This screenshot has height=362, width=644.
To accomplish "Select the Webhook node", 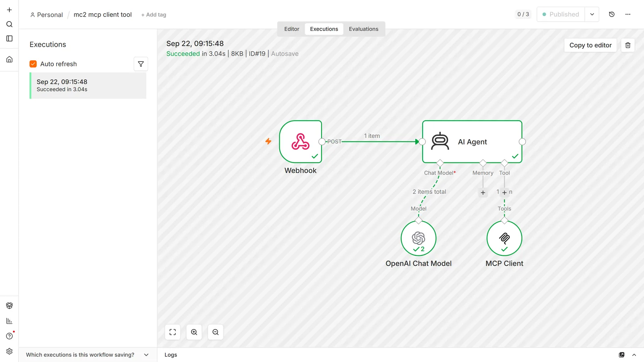I will point(301,142).
